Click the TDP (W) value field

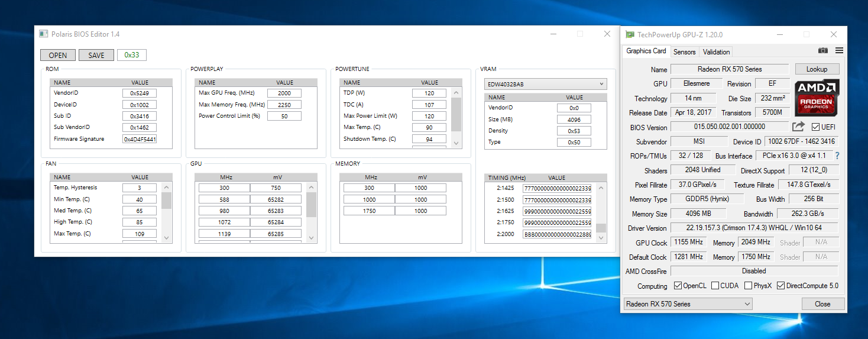tap(429, 93)
